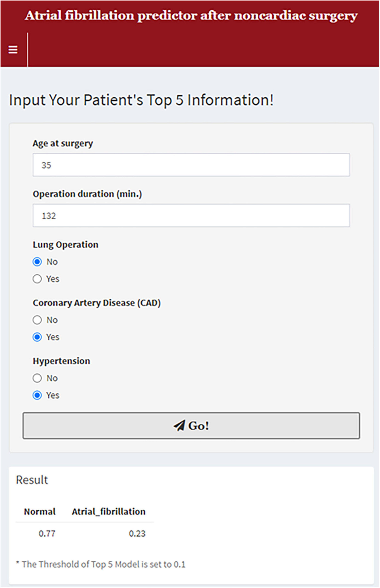Focus the Operation duration input box
The height and width of the screenshot is (588, 380).
191,215
